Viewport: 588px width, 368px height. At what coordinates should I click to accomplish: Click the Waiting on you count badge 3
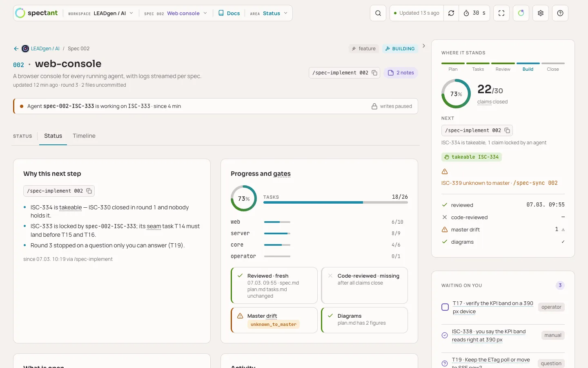(560, 285)
